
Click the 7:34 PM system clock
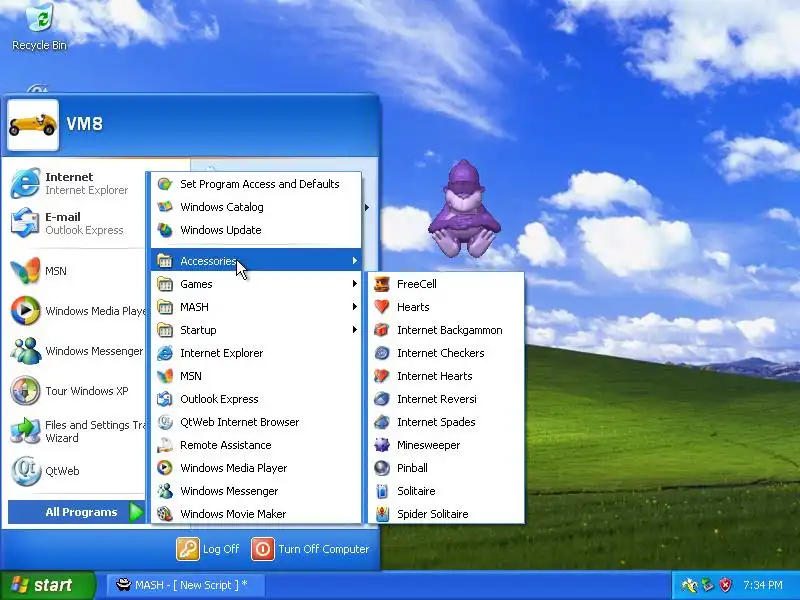pos(762,585)
